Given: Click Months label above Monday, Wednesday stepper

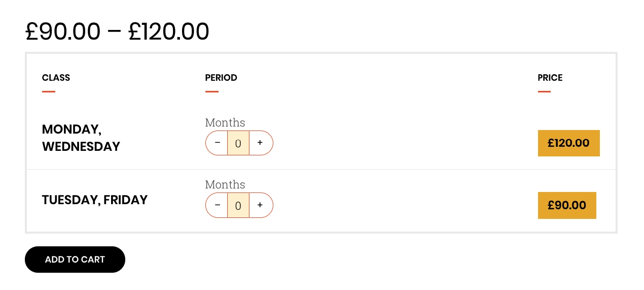Looking at the screenshot, I should coord(225,123).
